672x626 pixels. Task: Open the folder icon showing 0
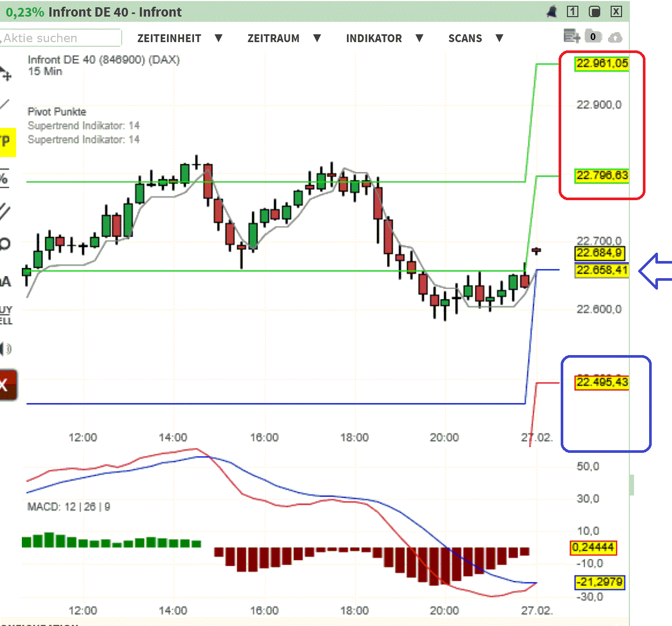[593, 36]
